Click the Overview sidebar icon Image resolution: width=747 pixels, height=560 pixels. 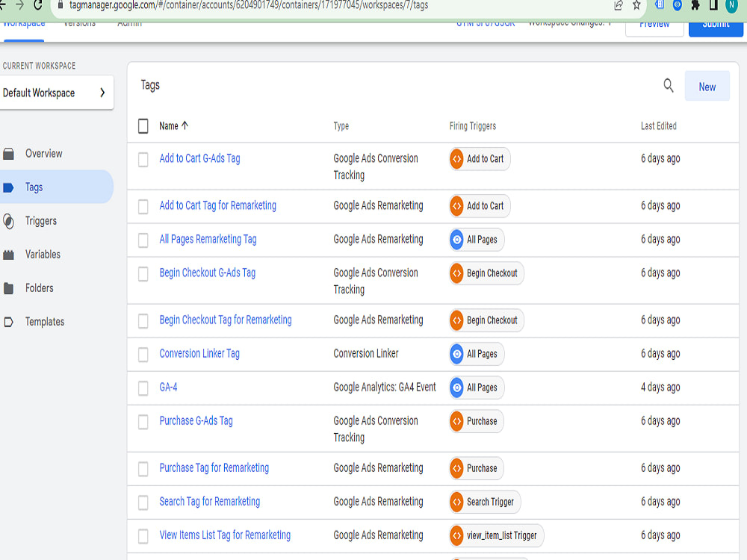coord(8,154)
